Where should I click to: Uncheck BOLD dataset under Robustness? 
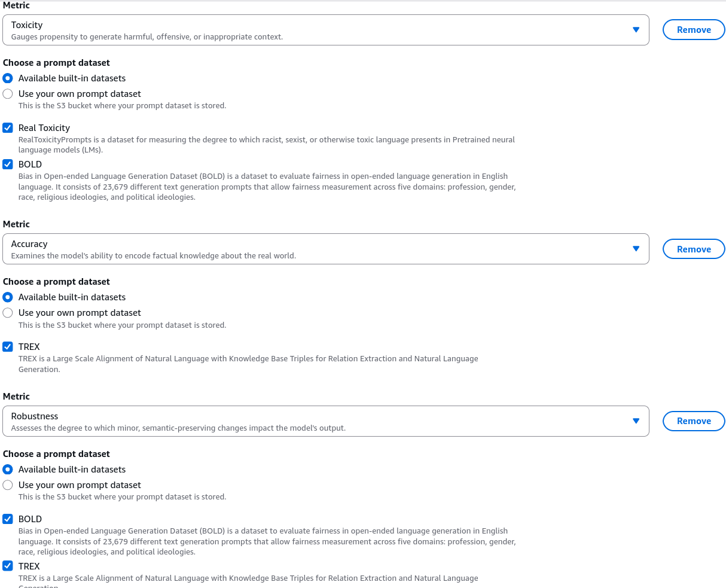[x=8, y=519]
